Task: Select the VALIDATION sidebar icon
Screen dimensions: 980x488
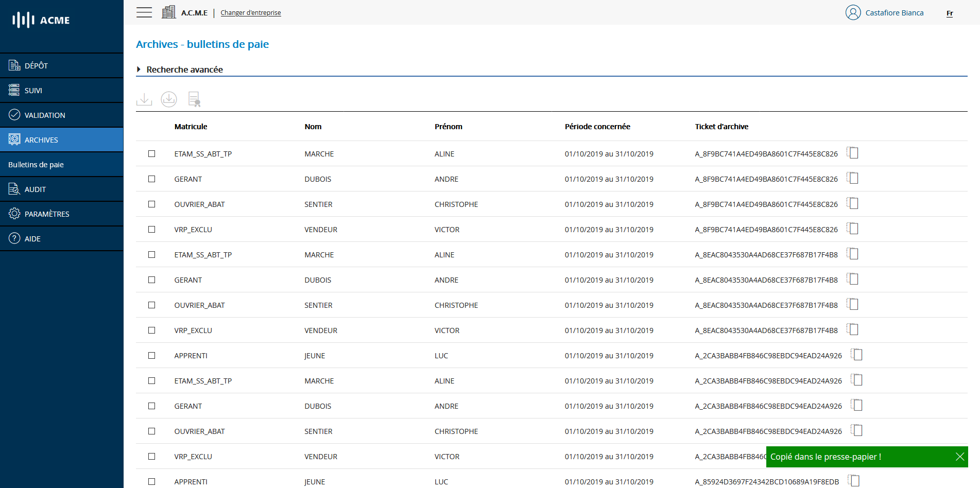Action: click(x=15, y=115)
